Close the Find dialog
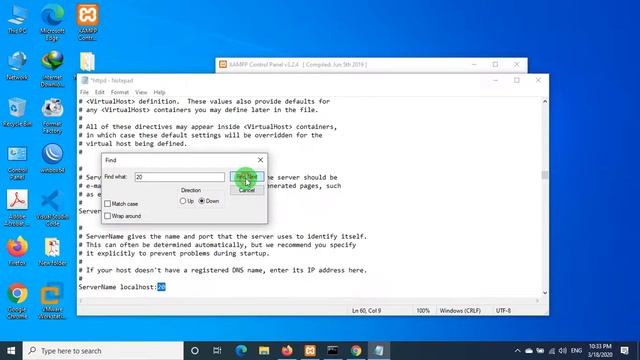The height and width of the screenshot is (360, 640). tap(260, 160)
